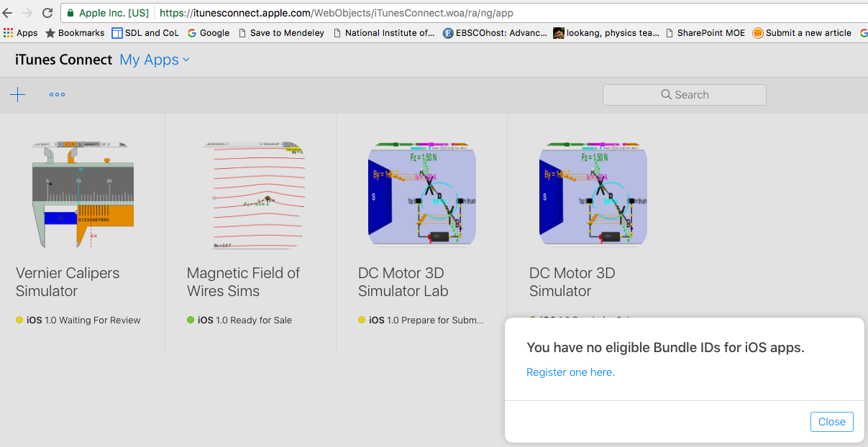
Task: Open National Institute of... bookmark
Action: [x=384, y=32]
